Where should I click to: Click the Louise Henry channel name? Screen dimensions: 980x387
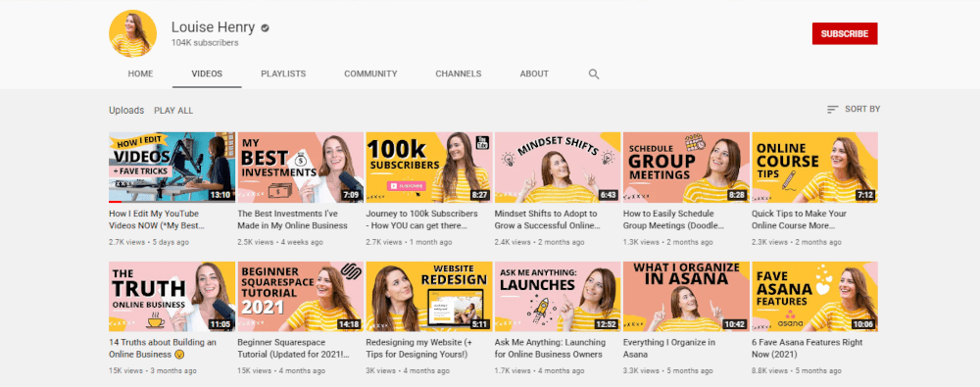point(213,27)
